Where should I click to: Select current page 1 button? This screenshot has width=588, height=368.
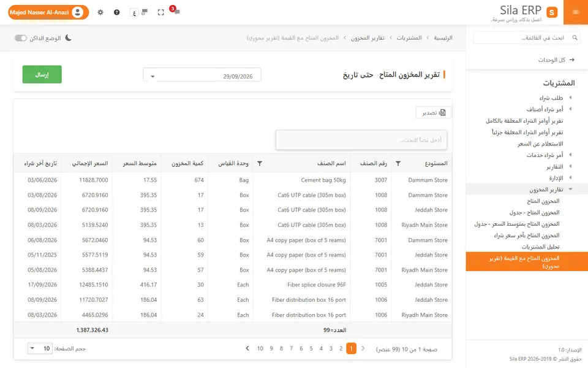(x=352, y=348)
